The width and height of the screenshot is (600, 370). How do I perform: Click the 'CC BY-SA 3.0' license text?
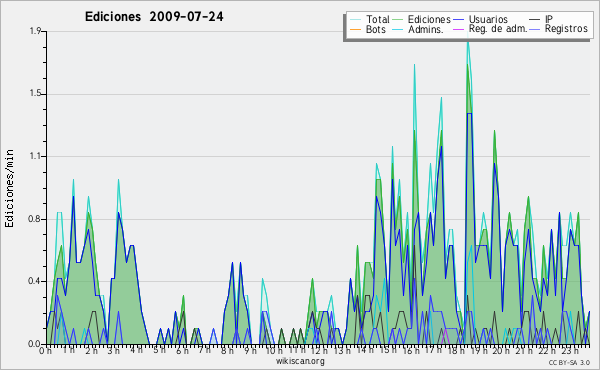pos(569,362)
